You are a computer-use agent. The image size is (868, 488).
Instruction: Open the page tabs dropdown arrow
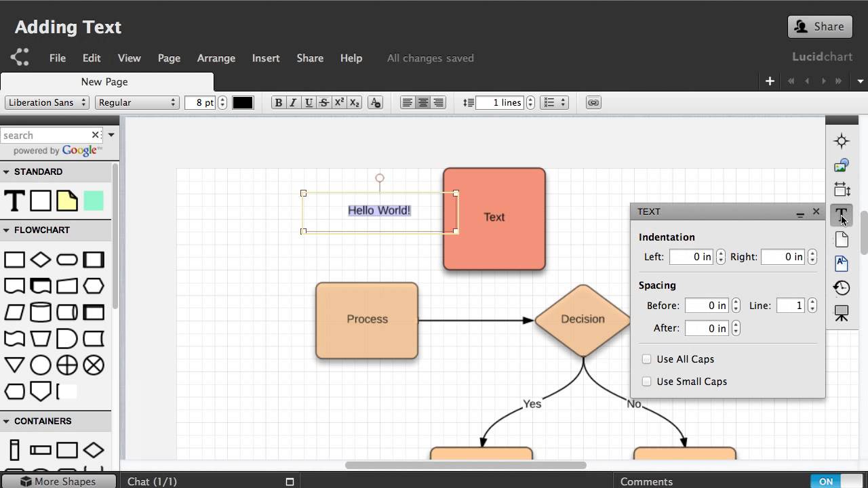(x=861, y=81)
